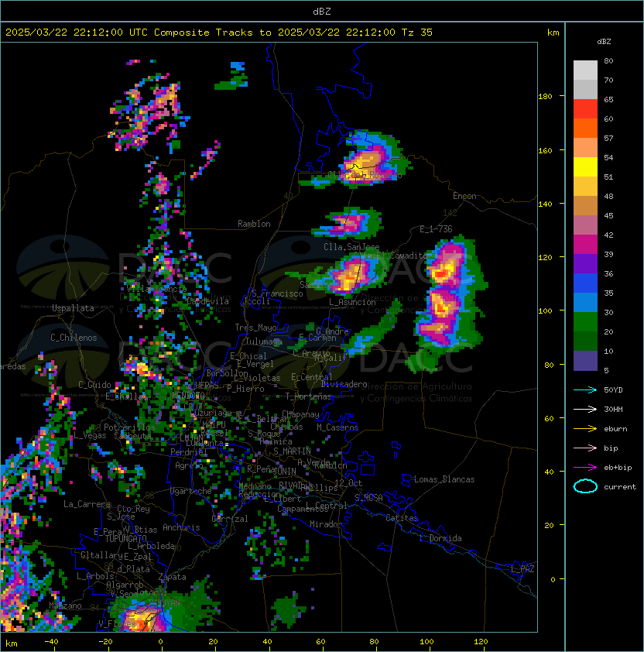Click the storm cell just above Clla.SanJose
The height and width of the screenshot is (652, 644).
pyautogui.click(x=348, y=222)
